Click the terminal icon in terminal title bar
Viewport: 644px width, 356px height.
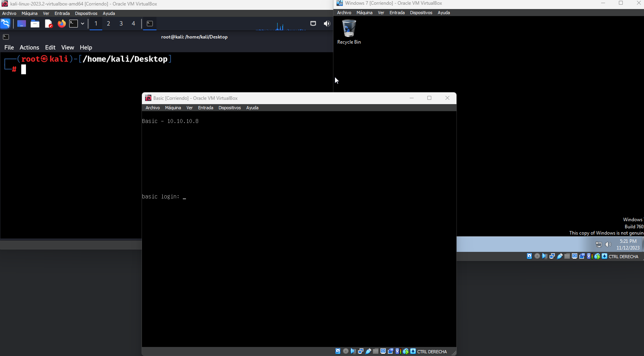(x=6, y=37)
